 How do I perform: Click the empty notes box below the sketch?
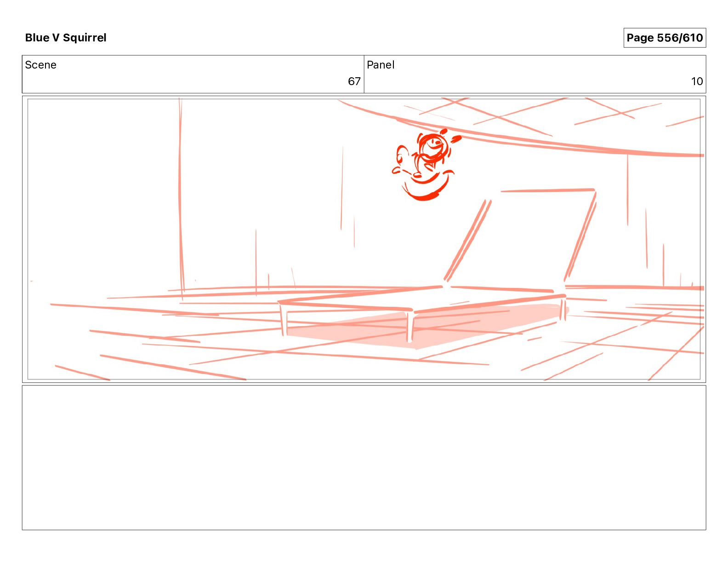(364, 458)
